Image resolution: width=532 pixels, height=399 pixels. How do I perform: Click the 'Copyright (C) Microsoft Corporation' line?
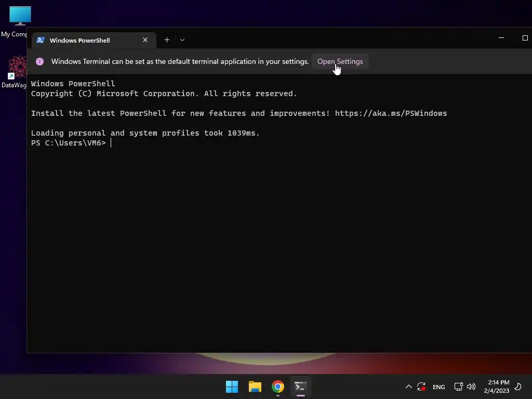tap(164, 94)
